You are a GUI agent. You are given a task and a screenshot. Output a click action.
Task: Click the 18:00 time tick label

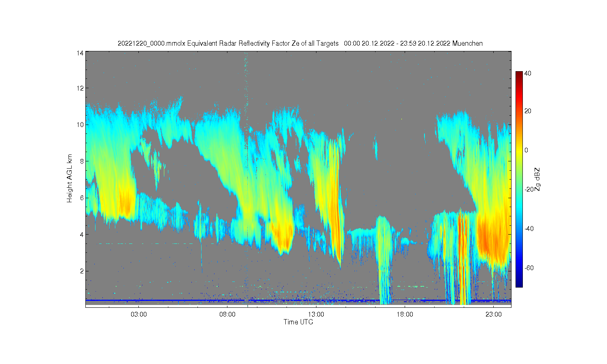(x=405, y=314)
